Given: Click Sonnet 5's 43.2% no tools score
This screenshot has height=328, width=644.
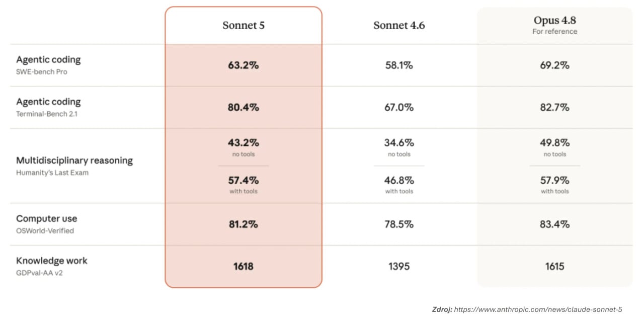Looking at the screenshot, I should pos(244,143).
